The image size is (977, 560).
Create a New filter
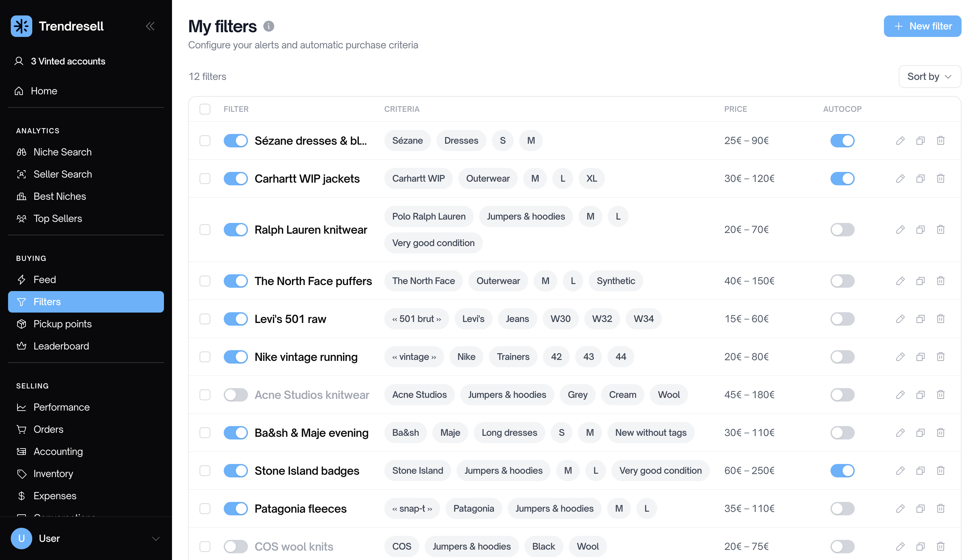coord(922,26)
